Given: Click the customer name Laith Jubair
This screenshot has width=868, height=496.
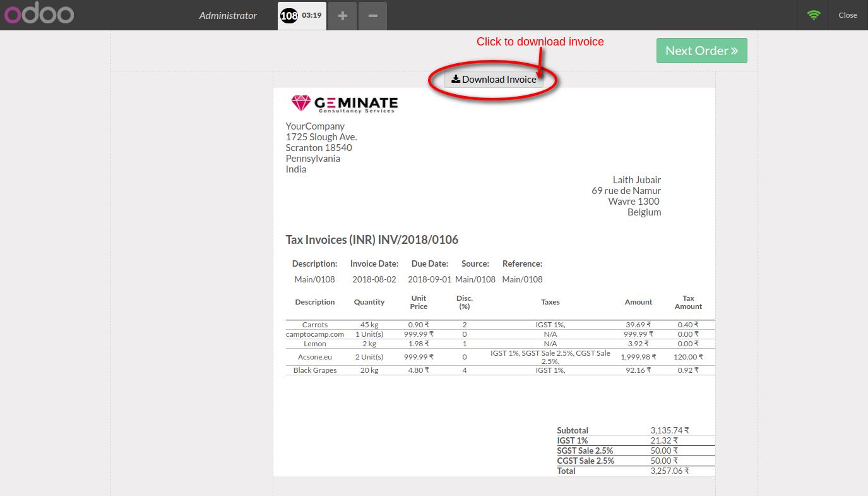Looking at the screenshot, I should (x=636, y=179).
